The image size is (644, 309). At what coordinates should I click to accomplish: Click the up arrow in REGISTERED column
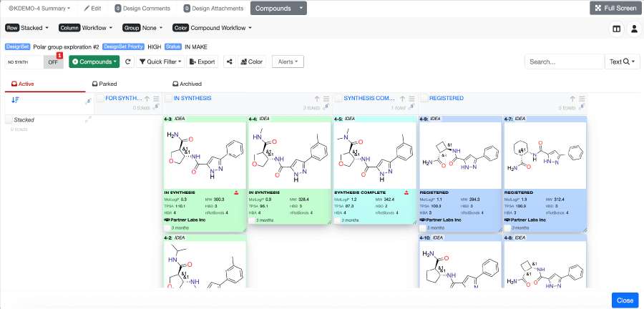(x=572, y=99)
